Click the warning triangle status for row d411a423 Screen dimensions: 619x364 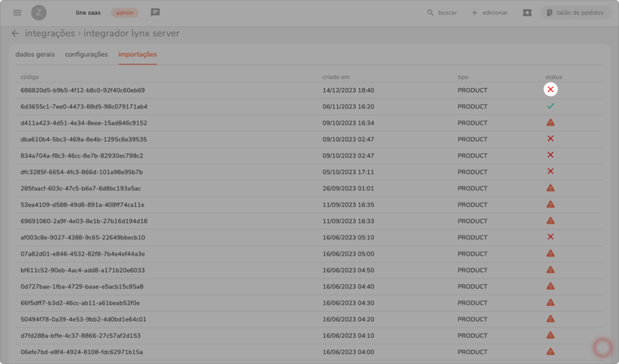tap(551, 123)
